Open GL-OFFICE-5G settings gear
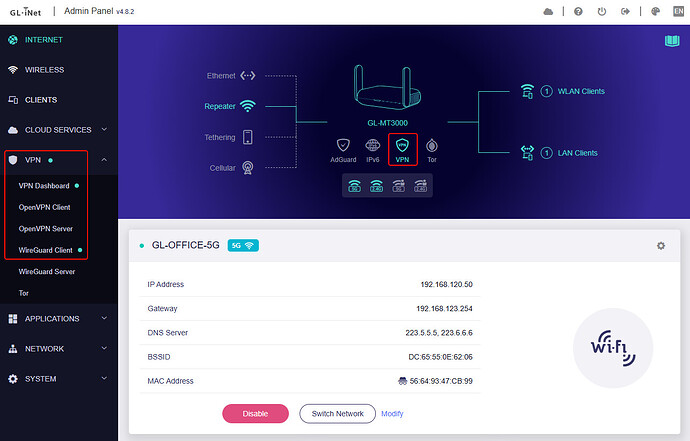Screen dimensions: 690x441 pos(660,245)
